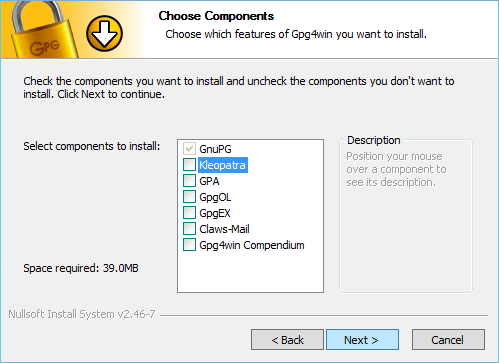Image resolution: width=499 pixels, height=363 pixels.
Task: Check the GpgOL component box
Action: (x=189, y=197)
